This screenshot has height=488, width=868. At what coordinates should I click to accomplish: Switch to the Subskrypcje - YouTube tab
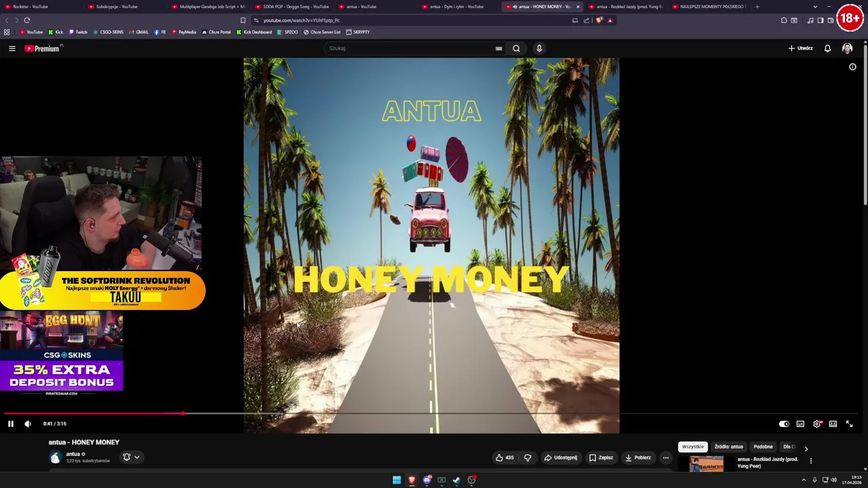(124, 7)
